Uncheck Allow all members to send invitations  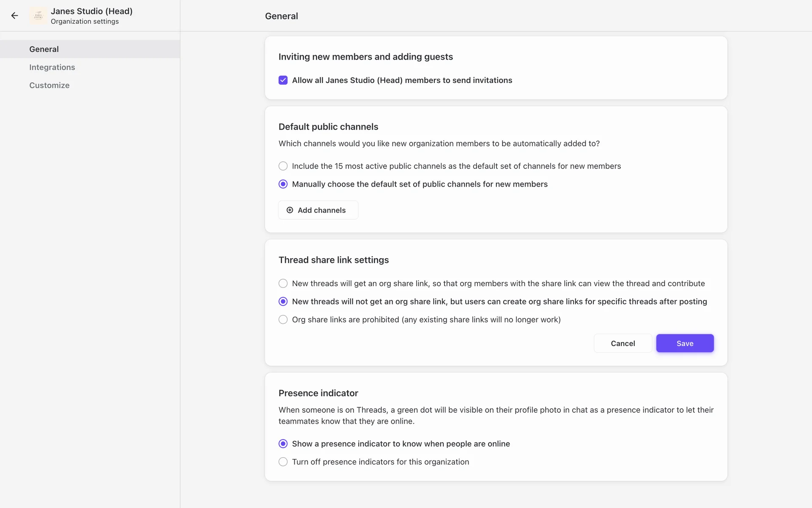pos(283,80)
